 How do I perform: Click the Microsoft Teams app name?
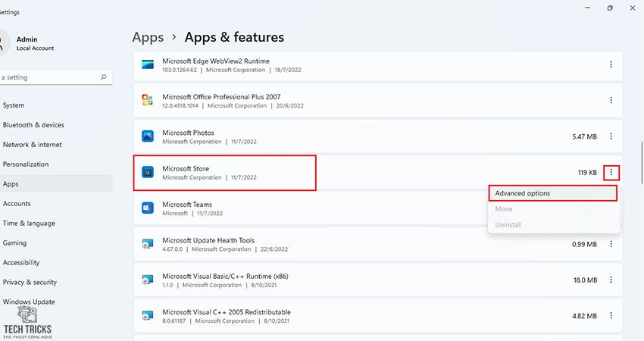(187, 204)
